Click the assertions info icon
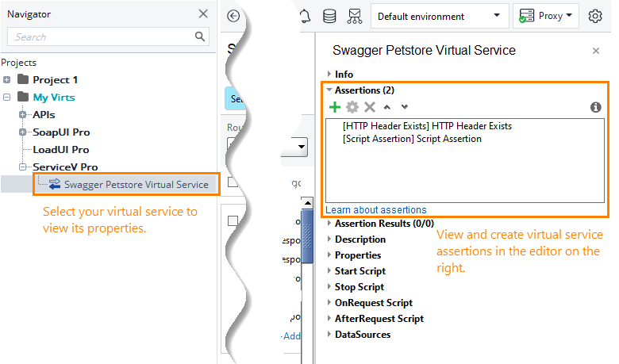This screenshot has width=619, height=364. pos(596,107)
